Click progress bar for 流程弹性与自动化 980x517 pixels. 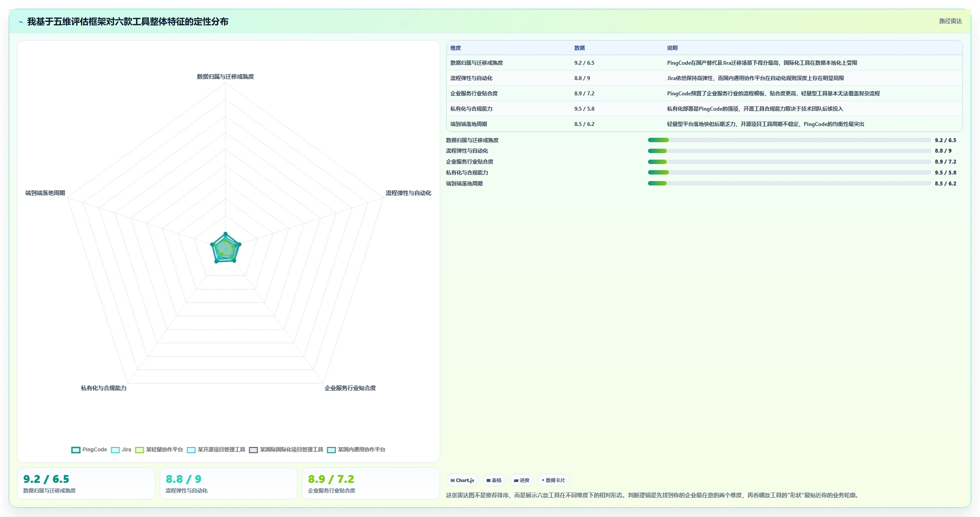click(x=789, y=151)
